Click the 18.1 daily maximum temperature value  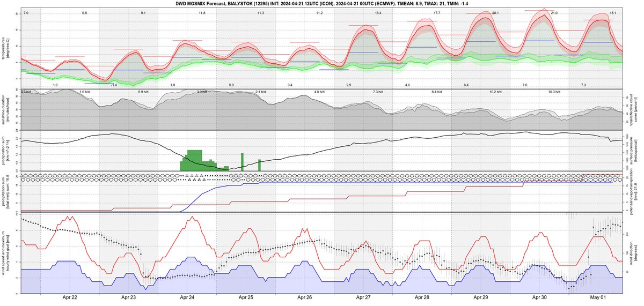[612, 12]
